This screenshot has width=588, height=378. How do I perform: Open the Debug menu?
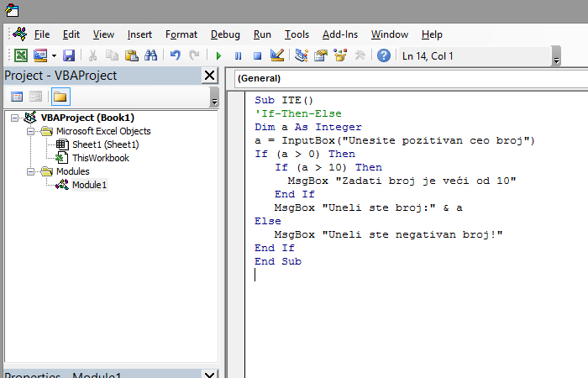225,34
